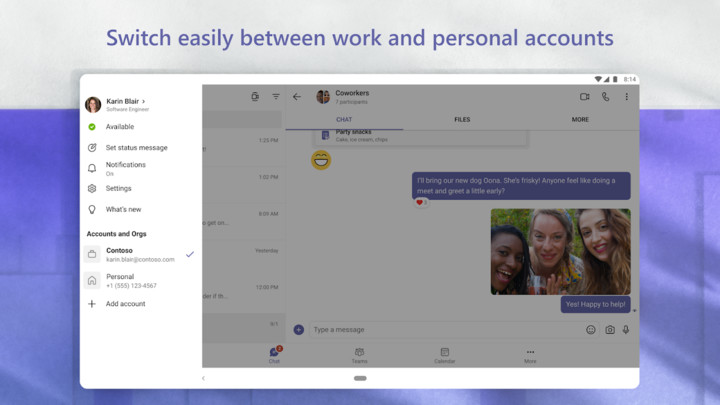Viewport: 720px width, 405px height.
Task: Tap the camera icon to attach photo
Action: [x=609, y=329]
